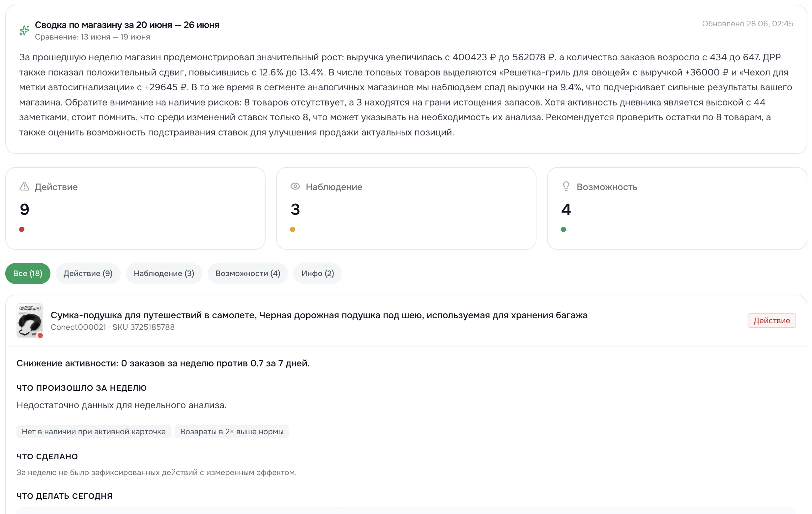Click the ЧТО ПРОИЗОШЛО ЗА НЕДЕЛЮ heading
Screen dimensions: 812x514
(82, 388)
